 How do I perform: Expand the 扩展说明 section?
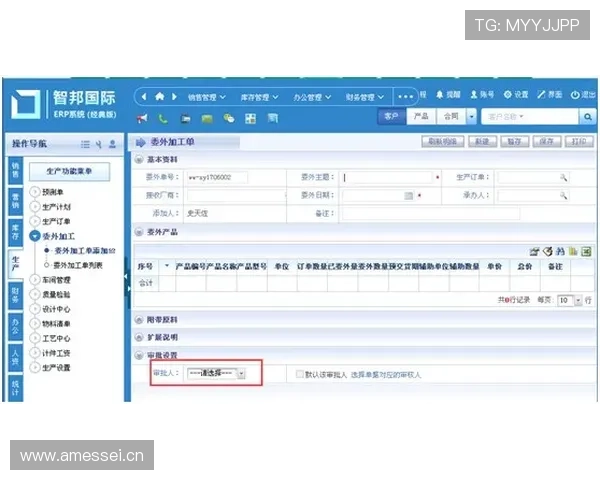click(139, 337)
